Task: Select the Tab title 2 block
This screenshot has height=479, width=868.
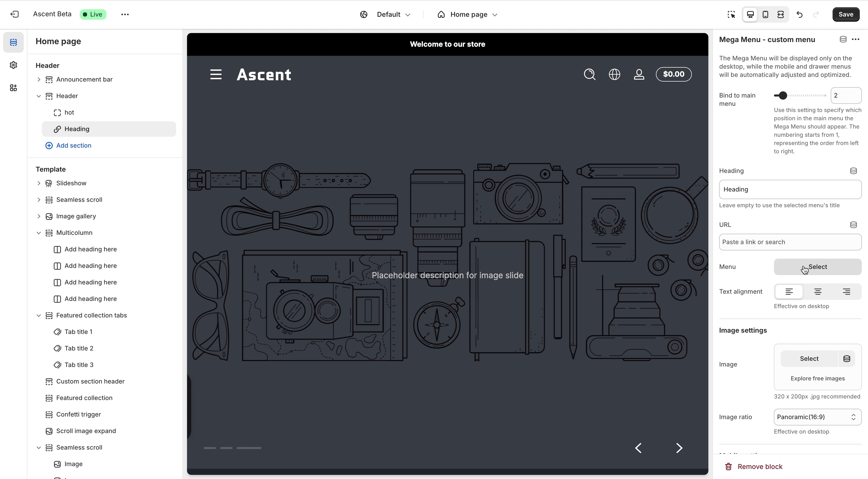Action: pos(79,348)
